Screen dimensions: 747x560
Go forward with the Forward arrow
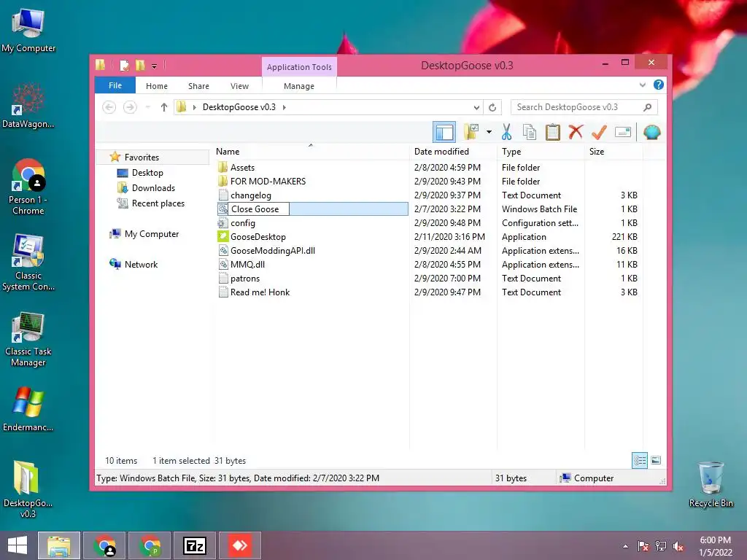(130, 107)
